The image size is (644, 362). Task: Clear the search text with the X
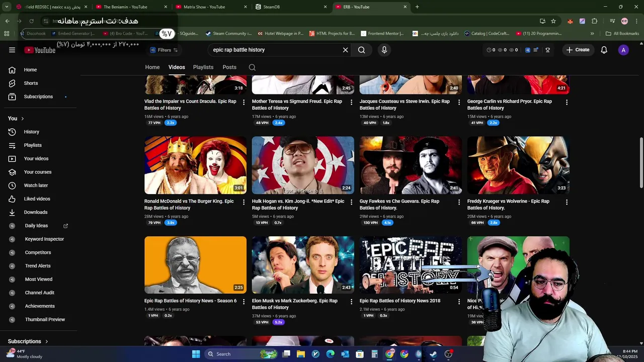(345, 50)
